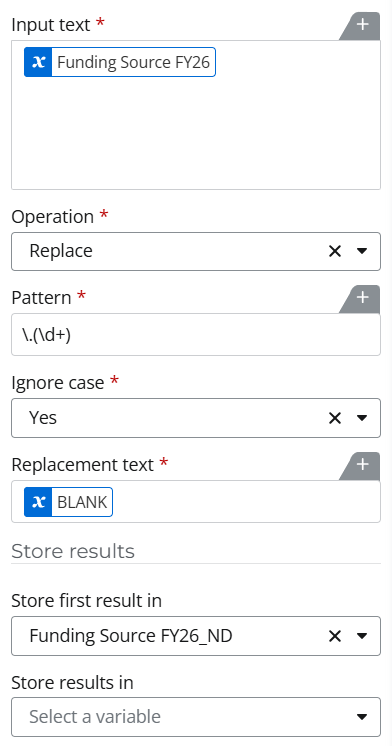Click the plus tab above Input text
Viewport: 392px width, 746px height.
tap(362, 25)
